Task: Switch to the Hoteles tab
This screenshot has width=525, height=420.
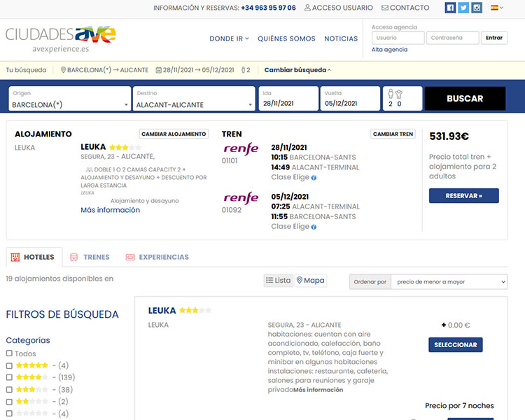Action: [34, 257]
